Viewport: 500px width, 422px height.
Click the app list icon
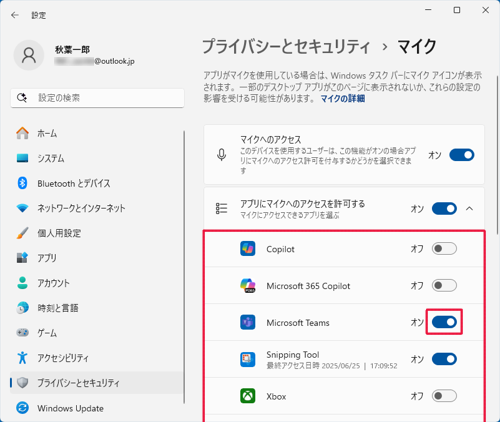pyautogui.click(x=221, y=209)
